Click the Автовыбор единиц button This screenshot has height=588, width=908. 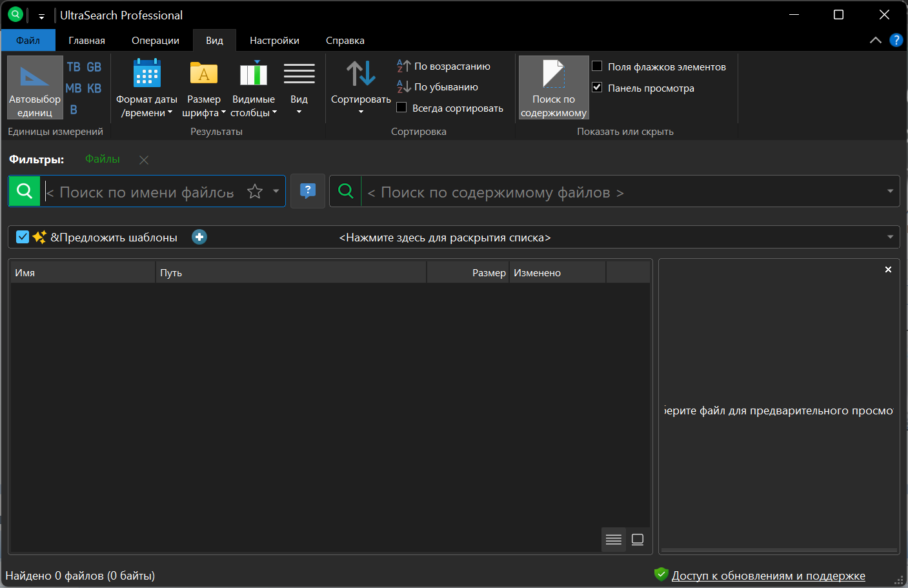[35, 87]
